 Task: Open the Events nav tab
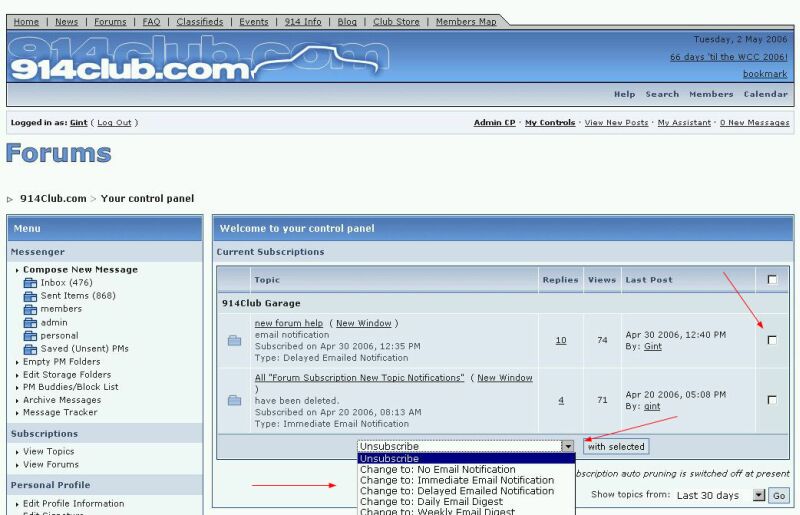coord(254,21)
